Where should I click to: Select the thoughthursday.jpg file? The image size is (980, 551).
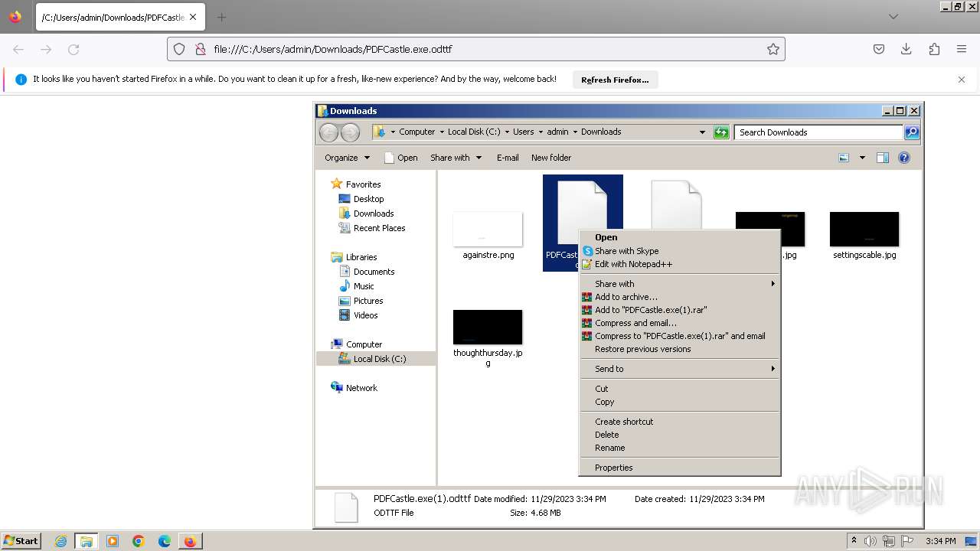(x=488, y=337)
